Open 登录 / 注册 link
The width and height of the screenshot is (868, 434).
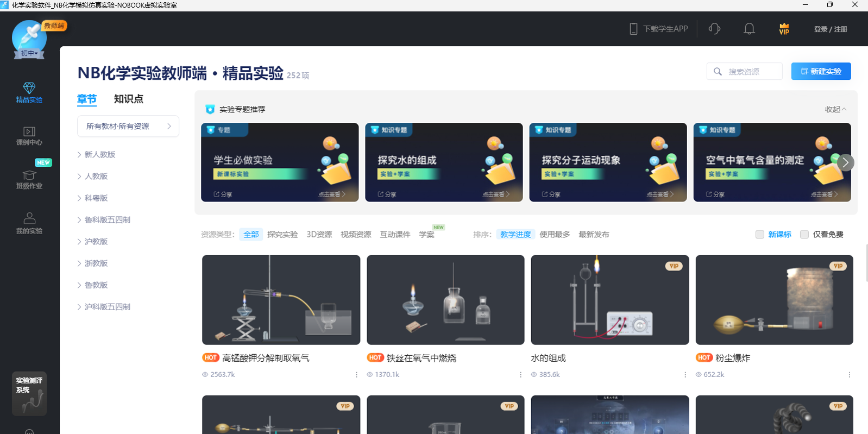[x=831, y=29]
